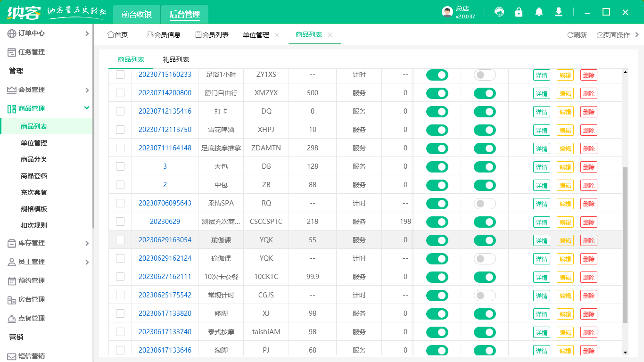Screen dimensions: 644x362
Task: Click the lock icon near the window controls
Action: tap(519, 12)
